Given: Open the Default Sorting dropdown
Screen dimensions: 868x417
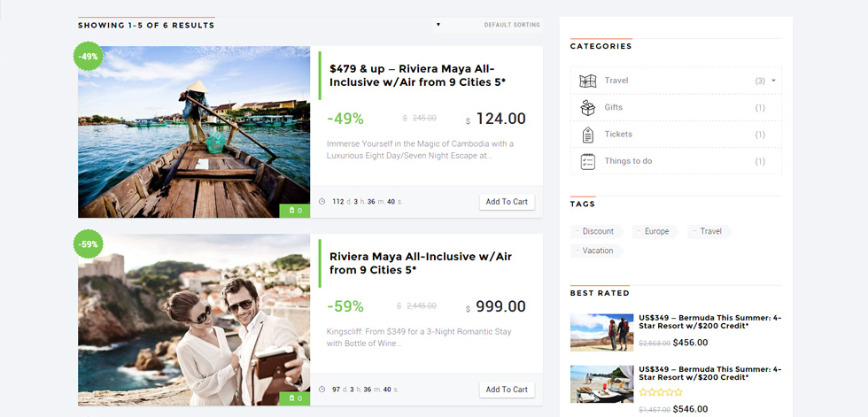Looking at the screenshot, I should 487,25.
